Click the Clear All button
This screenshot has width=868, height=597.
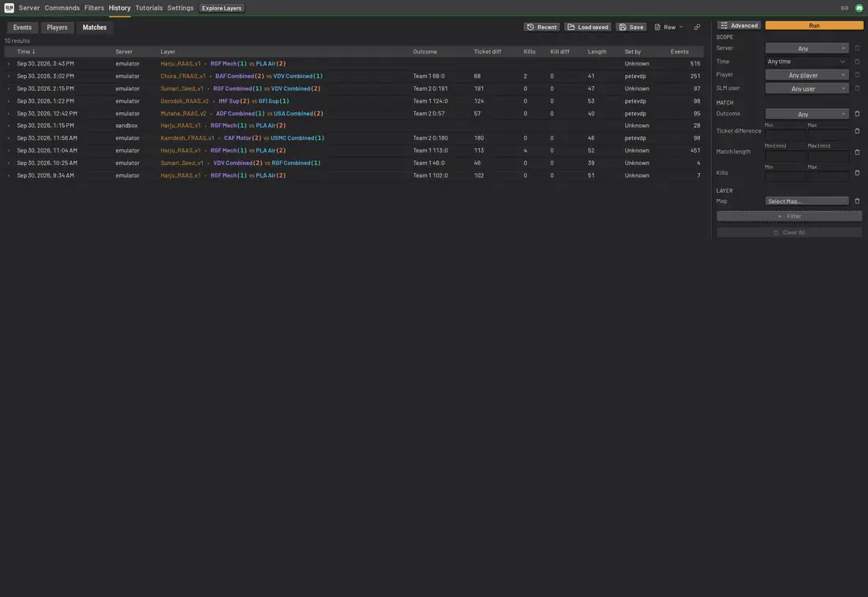click(x=789, y=233)
